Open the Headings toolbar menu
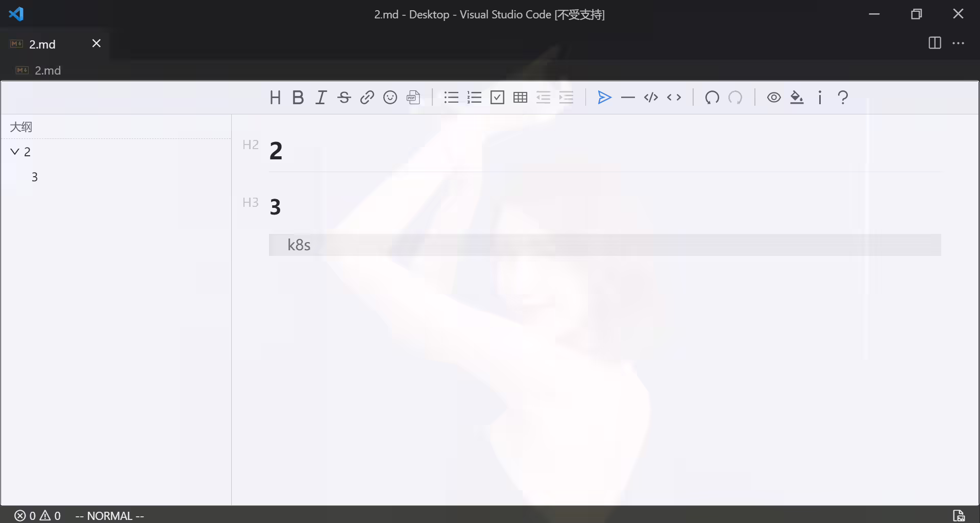This screenshot has height=523, width=980. click(x=275, y=98)
